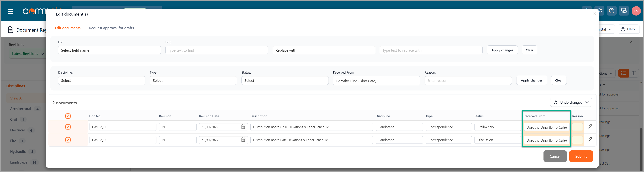
Task: Click the Type text to find field
Action: point(217,50)
